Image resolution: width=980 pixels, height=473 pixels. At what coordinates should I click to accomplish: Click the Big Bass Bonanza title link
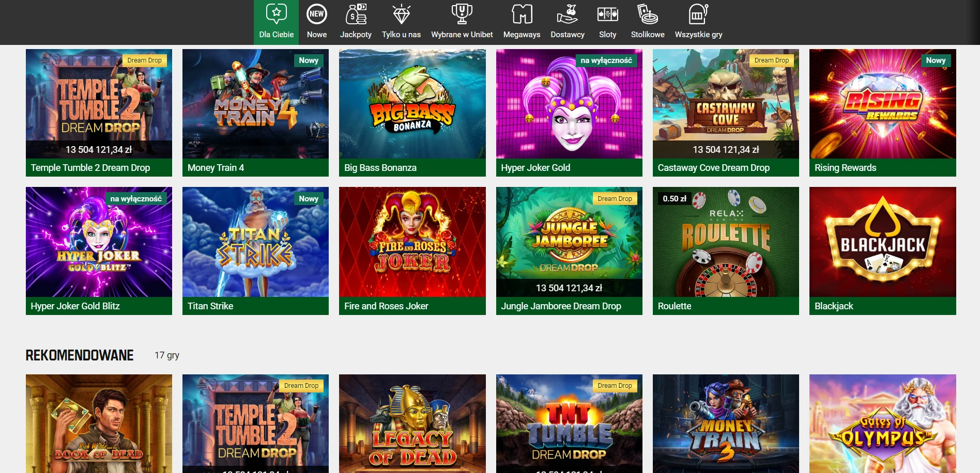[380, 168]
